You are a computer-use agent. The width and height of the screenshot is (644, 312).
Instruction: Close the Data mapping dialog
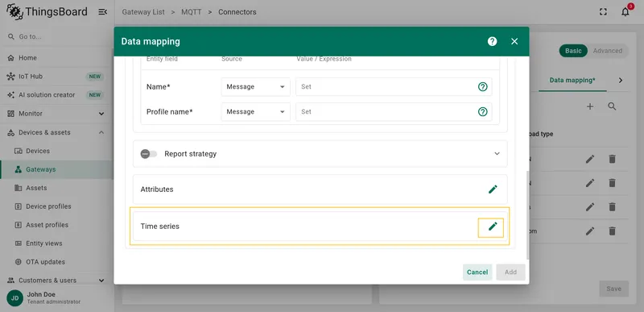tap(514, 41)
